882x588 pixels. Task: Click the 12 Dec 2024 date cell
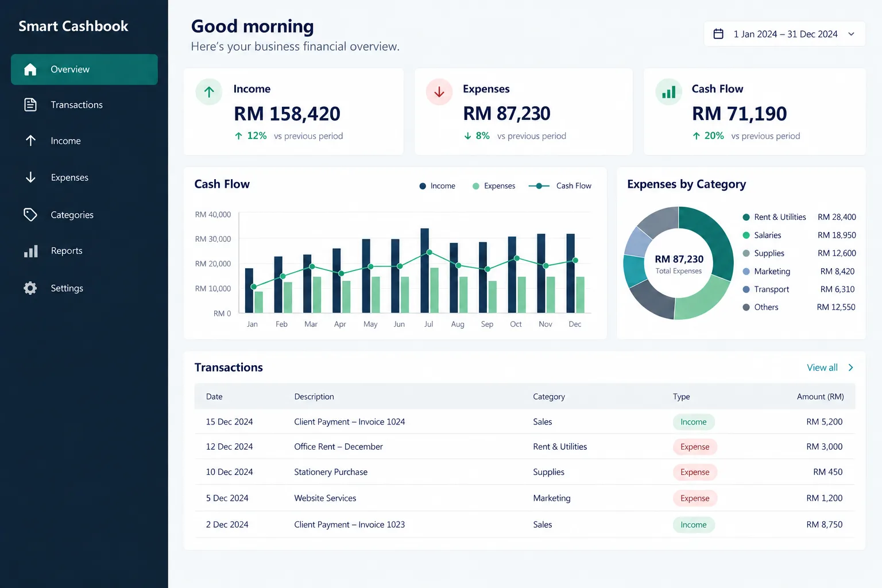229,447
